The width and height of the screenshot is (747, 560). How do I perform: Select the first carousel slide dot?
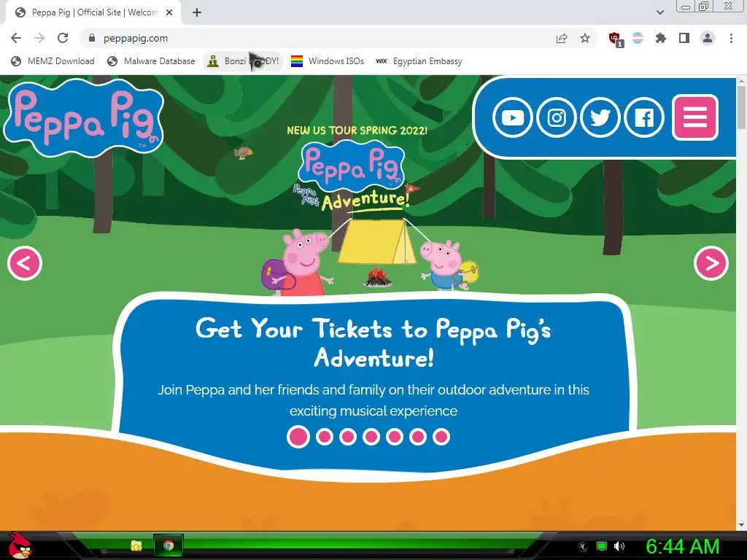tap(298, 437)
